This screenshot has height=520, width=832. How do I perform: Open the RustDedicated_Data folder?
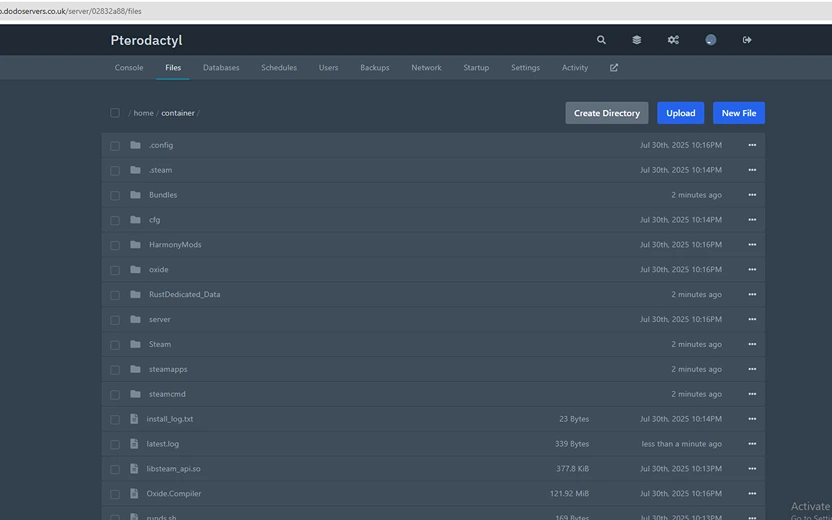[184, 295]
